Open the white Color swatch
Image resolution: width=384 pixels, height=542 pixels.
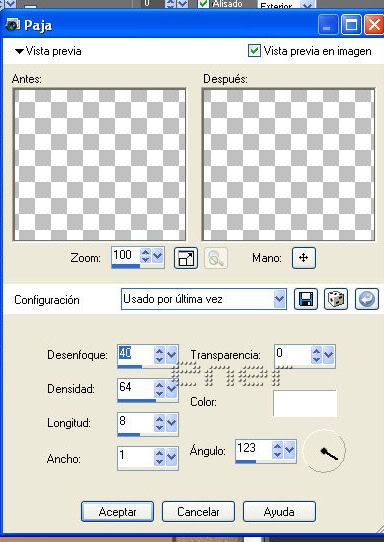(305, 403)
